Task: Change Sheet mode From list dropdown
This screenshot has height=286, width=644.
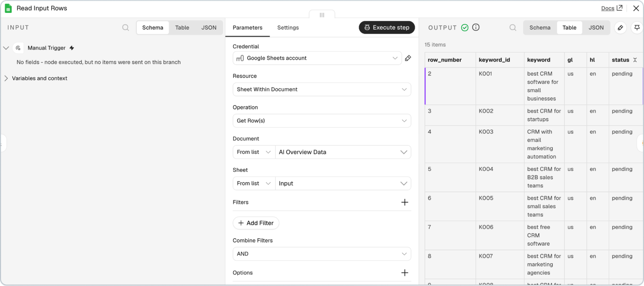Action: [x=254, y=183]
